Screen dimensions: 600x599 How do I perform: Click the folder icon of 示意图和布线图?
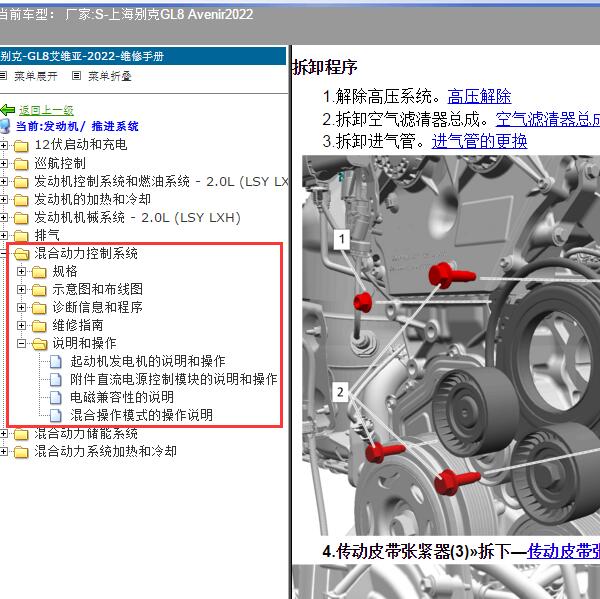point(39,290)
